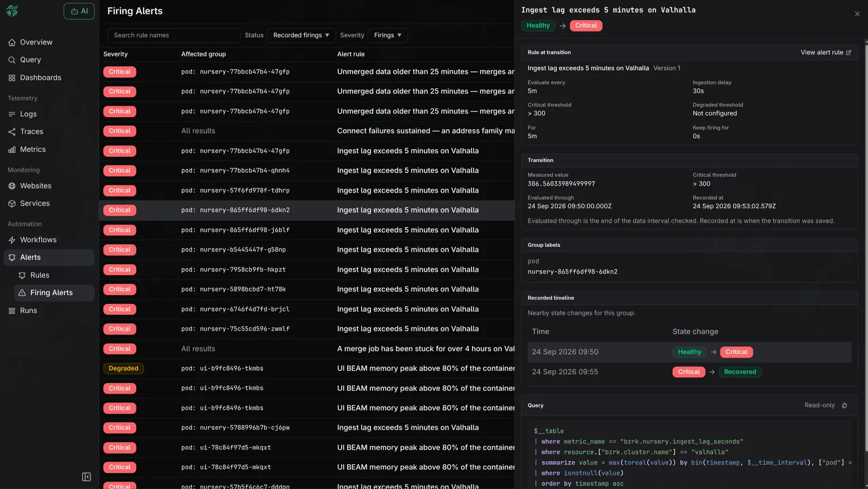Select the row for pod nursery-75c55cd596-zwmlf
Image resolution: width=868 pixels, height=489 pixels.
[307, 329]
